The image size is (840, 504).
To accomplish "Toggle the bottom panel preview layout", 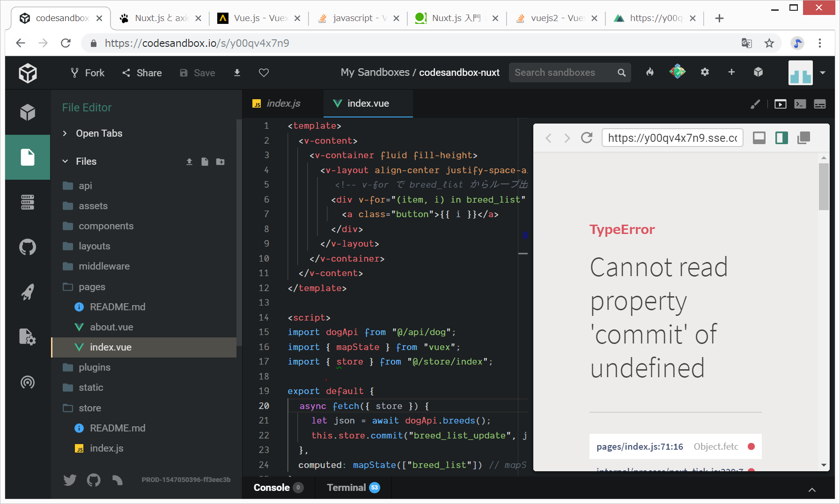I will [759, 138].
